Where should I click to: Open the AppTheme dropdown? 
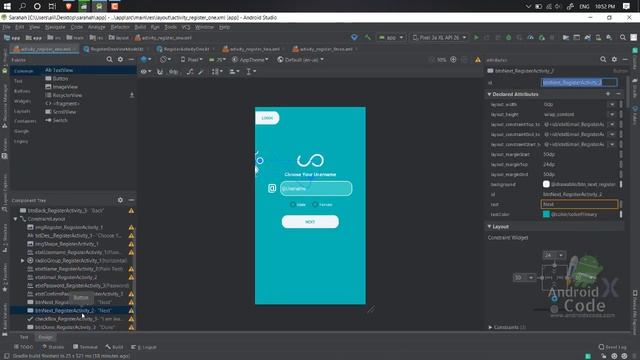pos(250,60)
